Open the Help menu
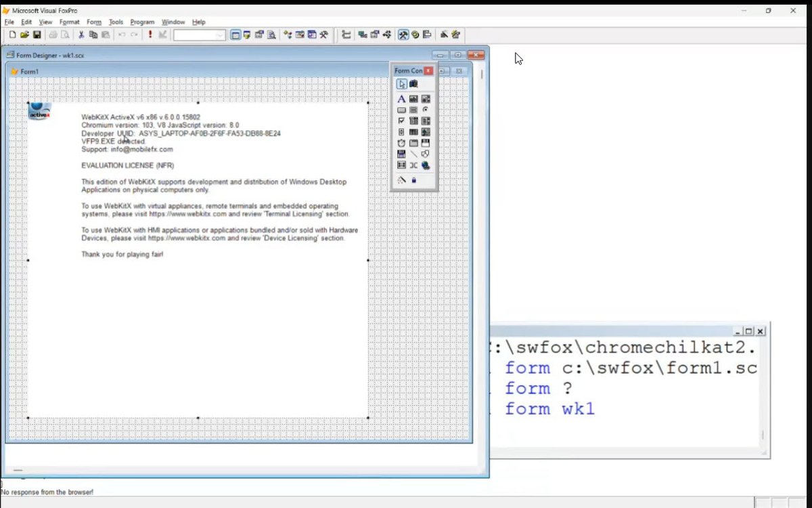This screenshot has width=812, height=508. (199, 22)
